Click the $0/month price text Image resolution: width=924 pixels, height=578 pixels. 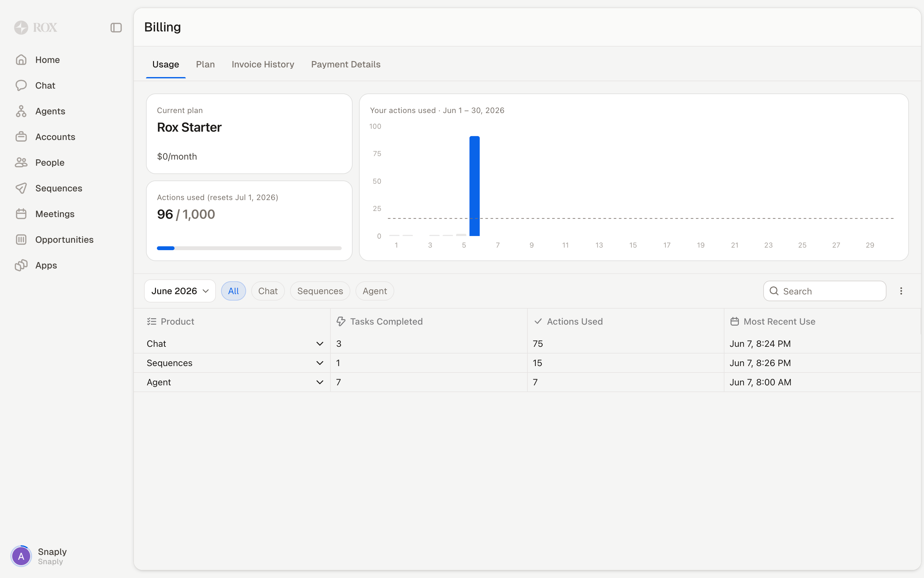point(177,156)
